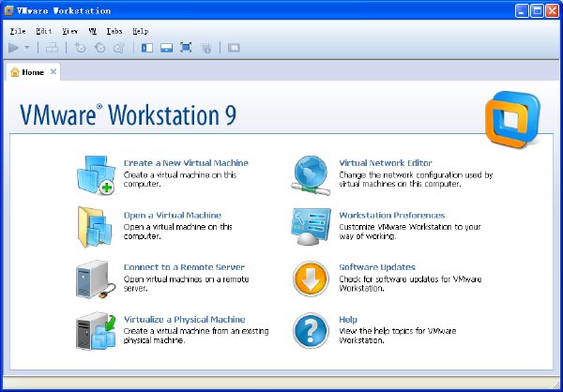
Task: Toggle the thumbnail bar view icon
Action: pos(167,48)
